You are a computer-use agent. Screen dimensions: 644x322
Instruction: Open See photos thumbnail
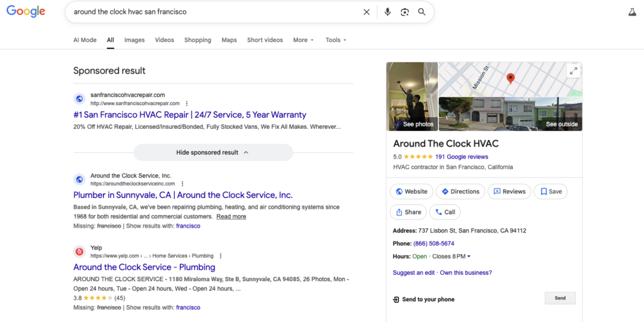click(x=412, y=96)
